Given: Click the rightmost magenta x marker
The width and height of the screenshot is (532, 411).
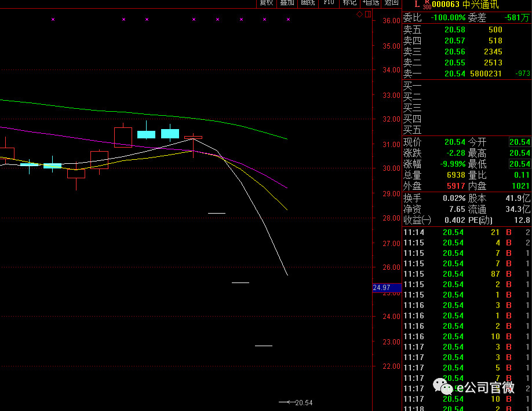Looking at the screenshot, I should 288,20.
